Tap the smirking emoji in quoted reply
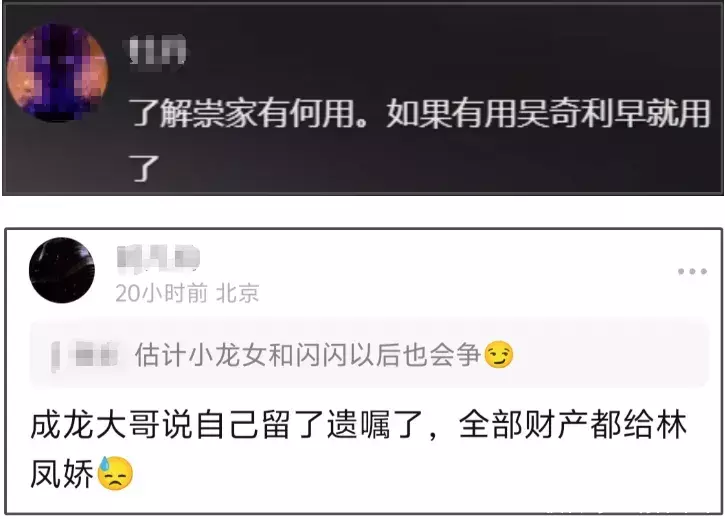Viewport: 725px width, 519px height. coord(498,355)
